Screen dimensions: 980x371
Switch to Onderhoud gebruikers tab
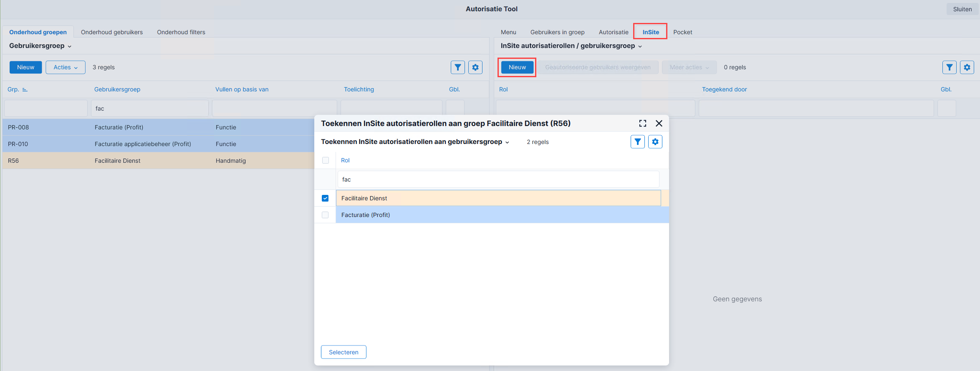[112, 32]
